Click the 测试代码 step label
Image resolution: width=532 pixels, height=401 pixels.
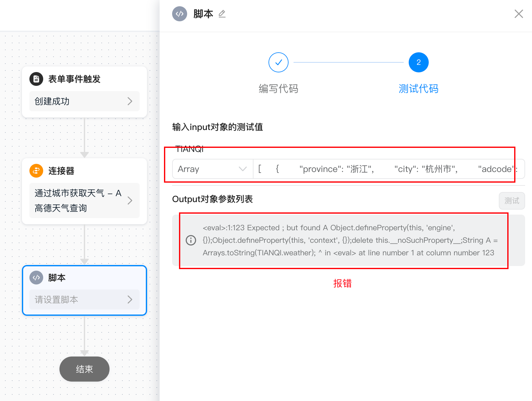418,89
